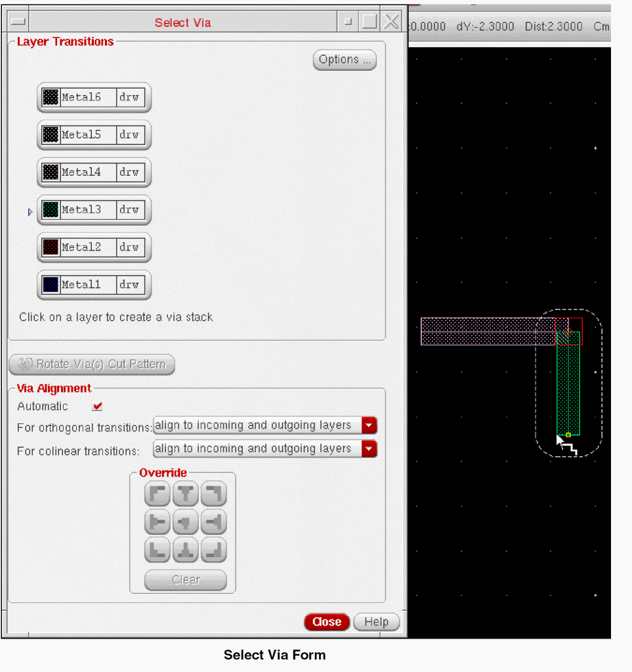
Task: Click the Metal2 red color swatch
Action: click(51, 247)
